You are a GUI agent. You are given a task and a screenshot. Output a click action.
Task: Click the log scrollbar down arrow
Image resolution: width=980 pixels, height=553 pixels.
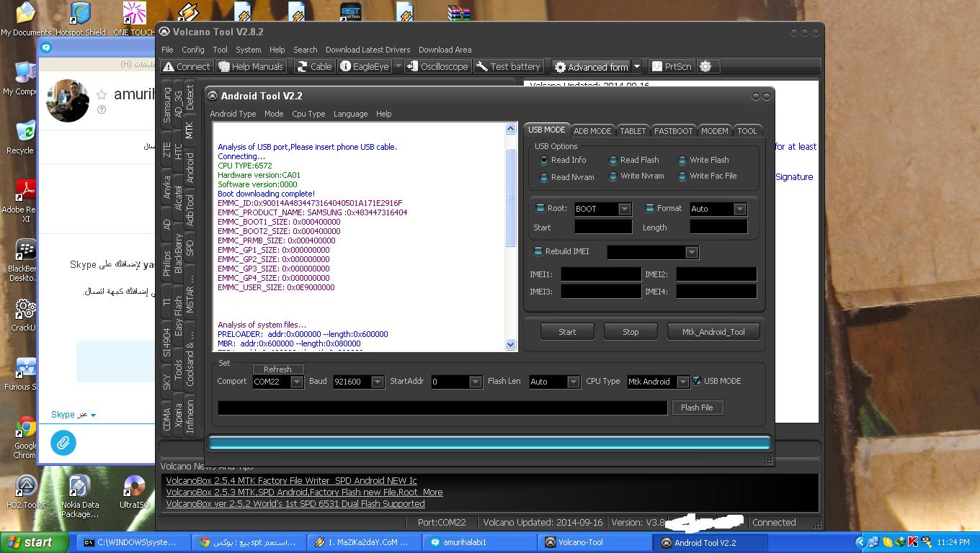pos(511,345)
